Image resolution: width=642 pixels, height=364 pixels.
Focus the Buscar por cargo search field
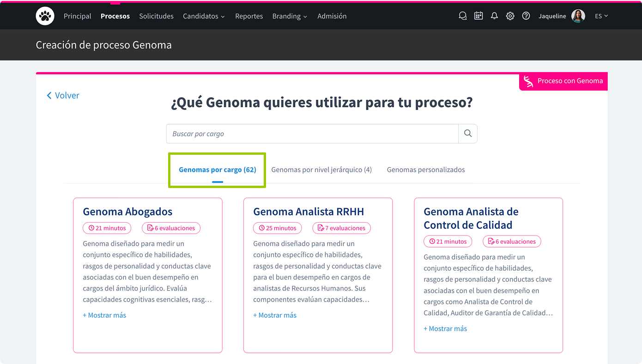point(312,133)
